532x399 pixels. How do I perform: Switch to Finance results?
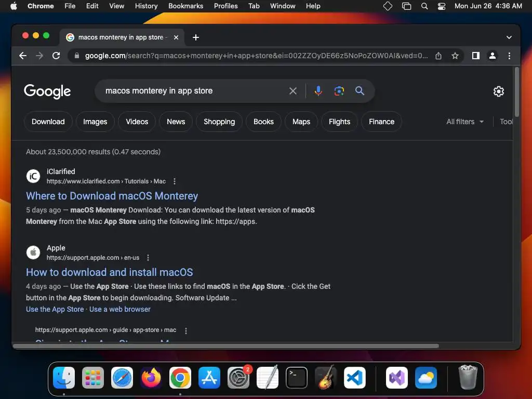tap(382, 122)
